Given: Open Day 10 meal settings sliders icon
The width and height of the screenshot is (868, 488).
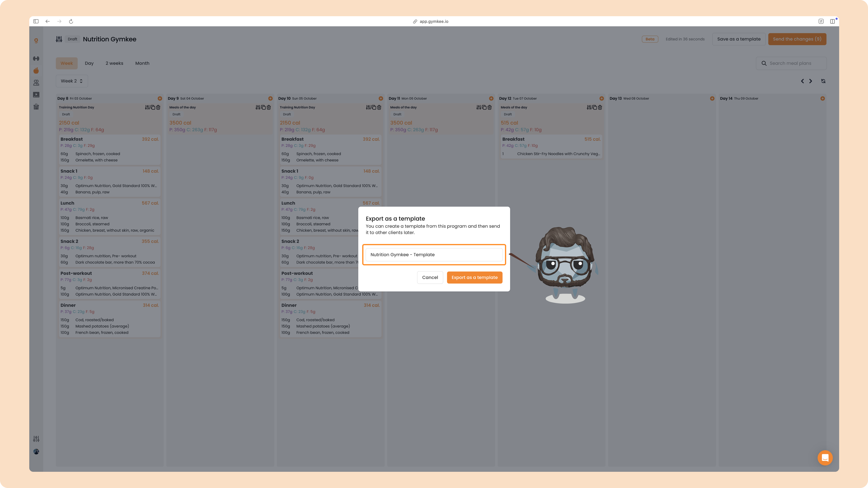Looking at the screenshot, I should 368,108.
